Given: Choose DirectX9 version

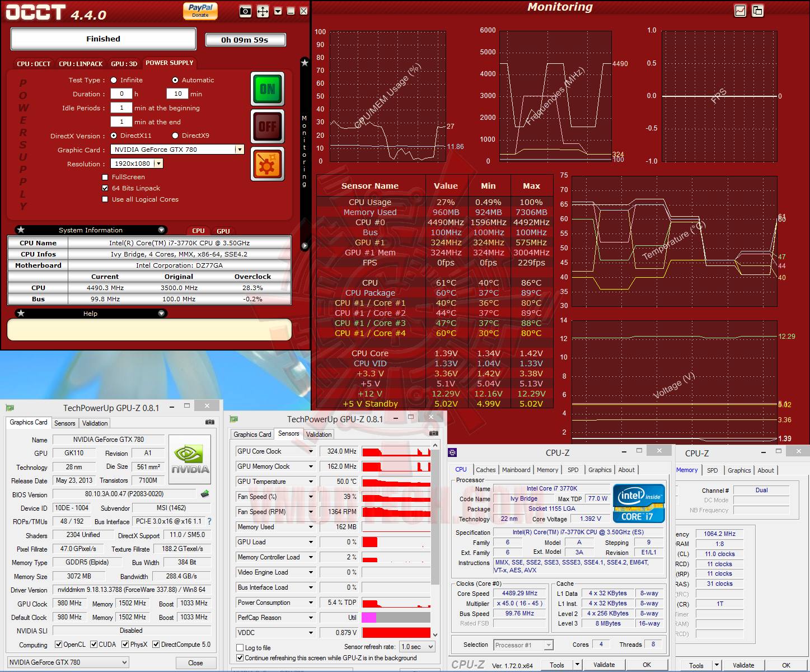Looking at the screenshot, I should click(175, 136).
